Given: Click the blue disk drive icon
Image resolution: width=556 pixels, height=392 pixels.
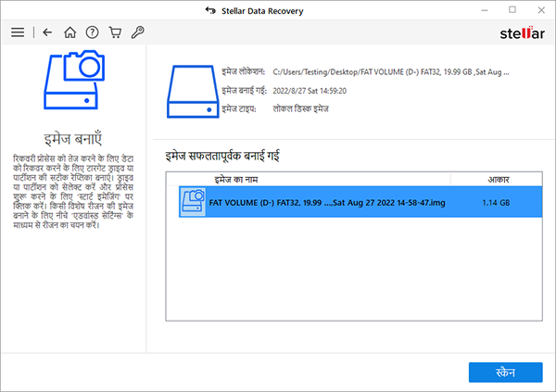Looking at the screenshot, I should point(193,91).
